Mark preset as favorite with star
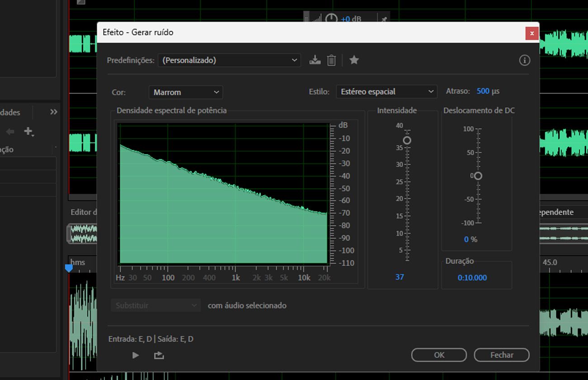The width and height of the screenshot is (588, 380). click(x=354, y=60)
